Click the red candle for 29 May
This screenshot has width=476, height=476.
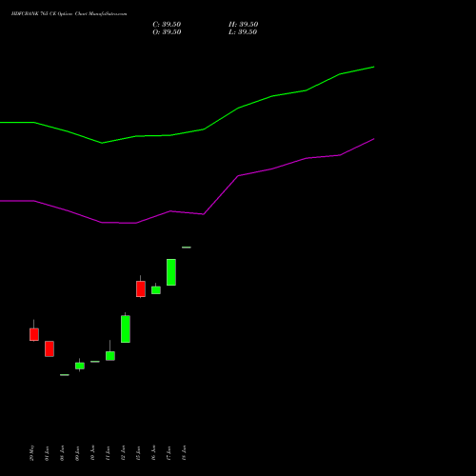[34, 334]
